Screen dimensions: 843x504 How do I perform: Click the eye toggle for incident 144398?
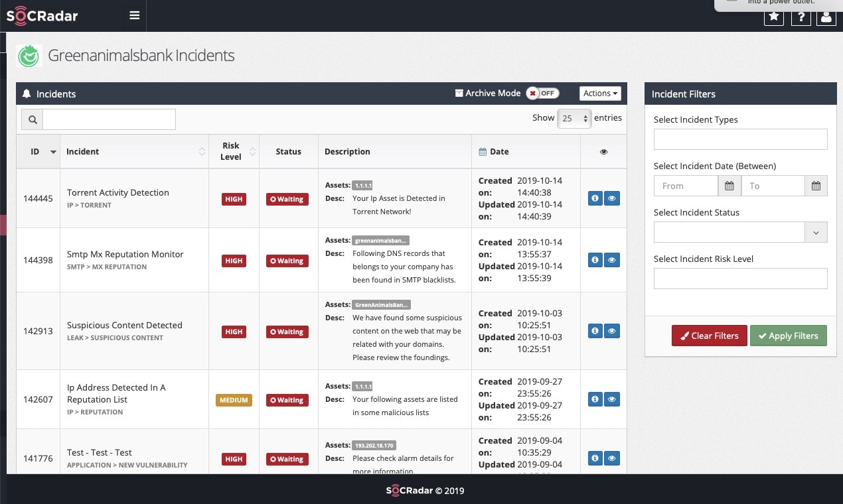click(611, 259)
